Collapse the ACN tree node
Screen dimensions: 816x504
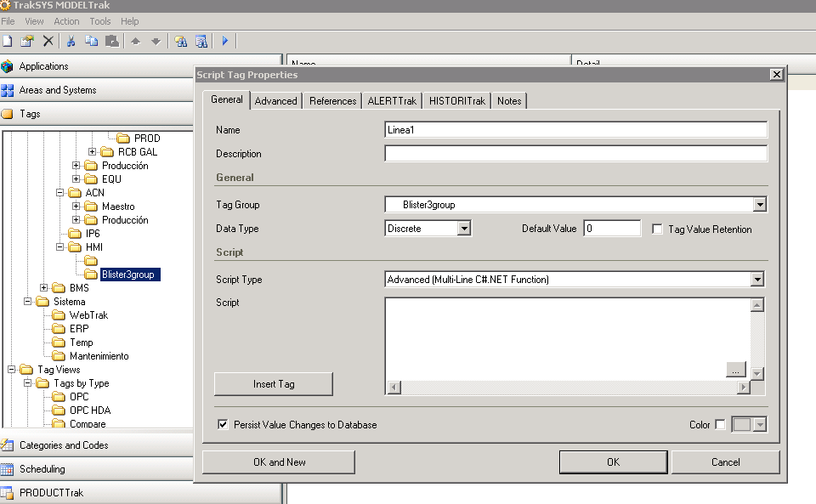59,192
